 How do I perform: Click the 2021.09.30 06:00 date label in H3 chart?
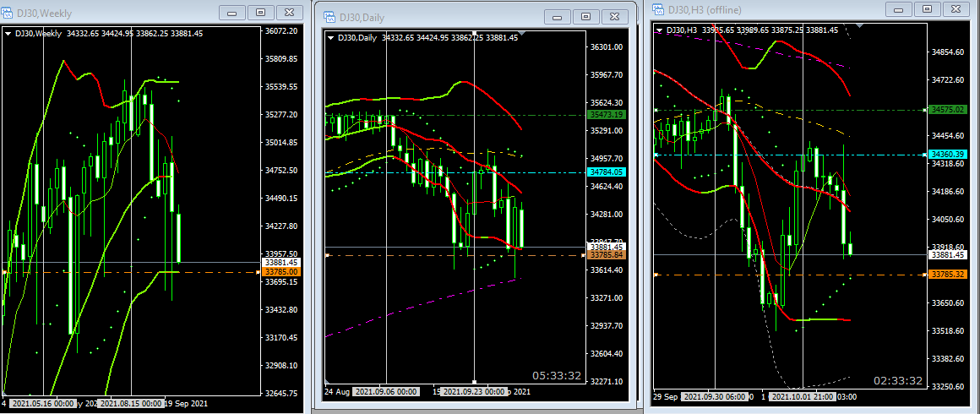pos(715,396)
